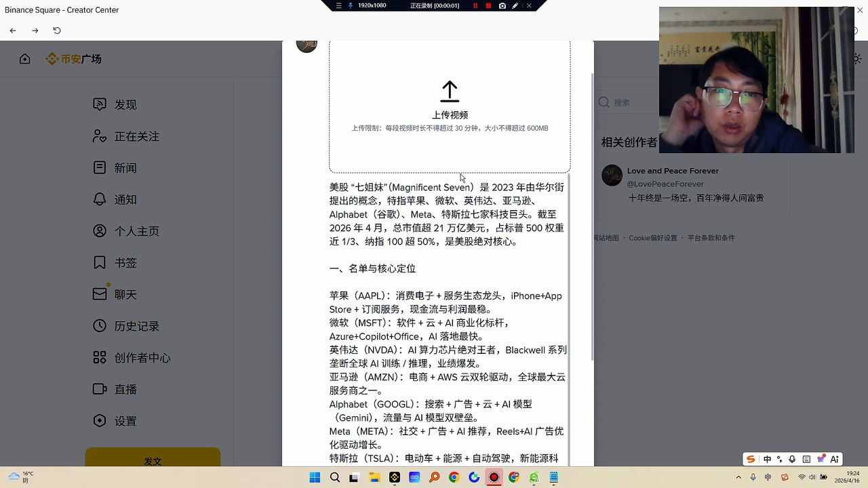868x488 pixels.
Task: Click the 相关创作者 heading
Action: click(x=629, y=142)
